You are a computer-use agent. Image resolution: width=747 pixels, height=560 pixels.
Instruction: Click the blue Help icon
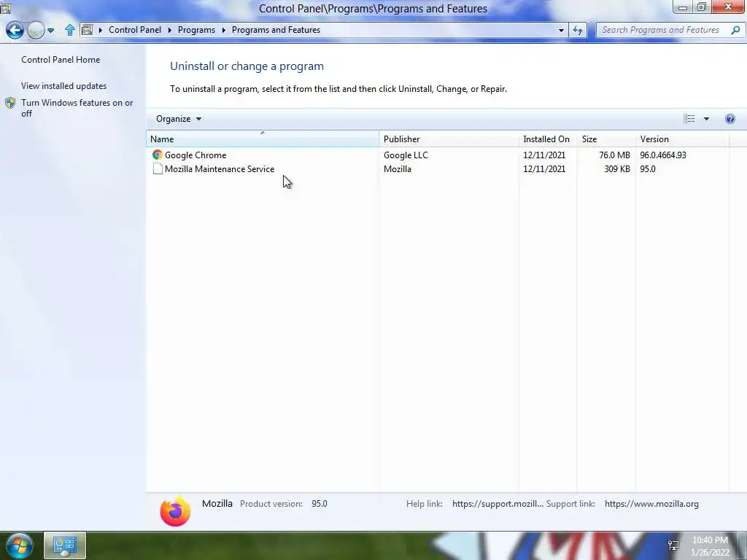pos(729,119)
